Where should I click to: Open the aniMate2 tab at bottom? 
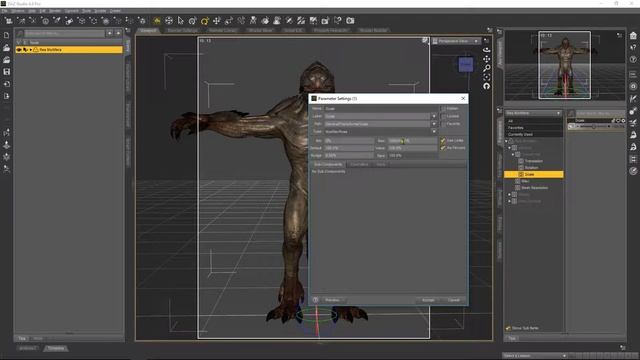pyautogui.click(x=28, y=348)
